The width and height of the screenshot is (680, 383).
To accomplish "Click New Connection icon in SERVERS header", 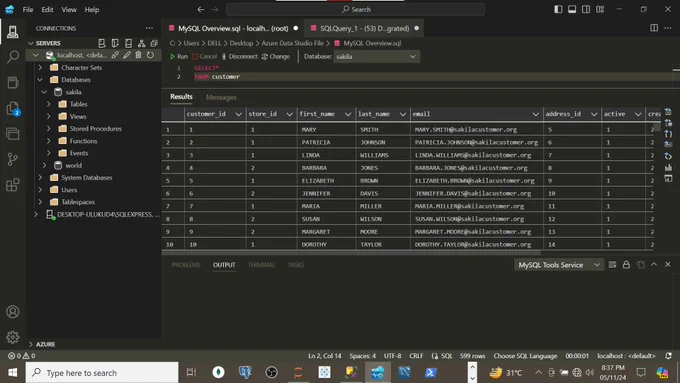I will pyautogui.click(x=101, y=43).
